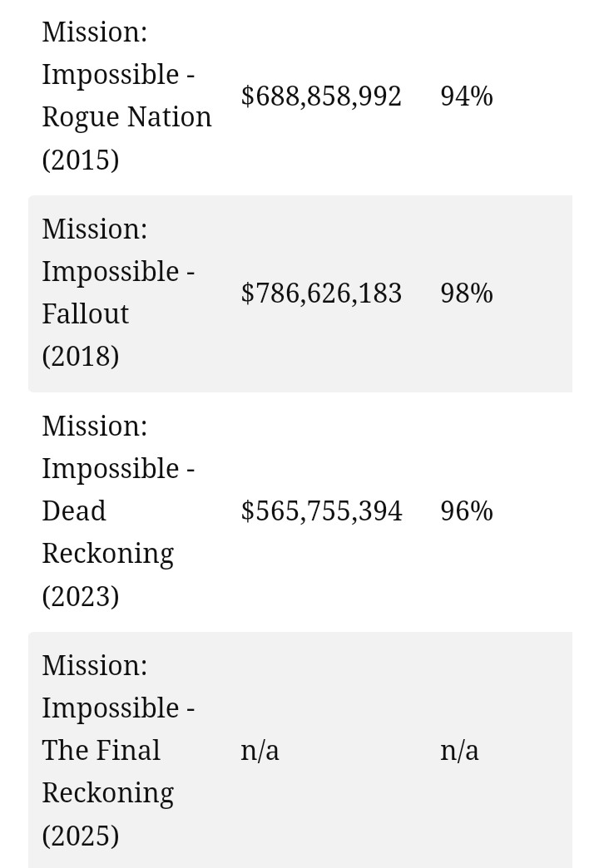Click the word Fallout in the shaded row
Viewport: 599px width, 868px height.
click(x=86, y=314)
